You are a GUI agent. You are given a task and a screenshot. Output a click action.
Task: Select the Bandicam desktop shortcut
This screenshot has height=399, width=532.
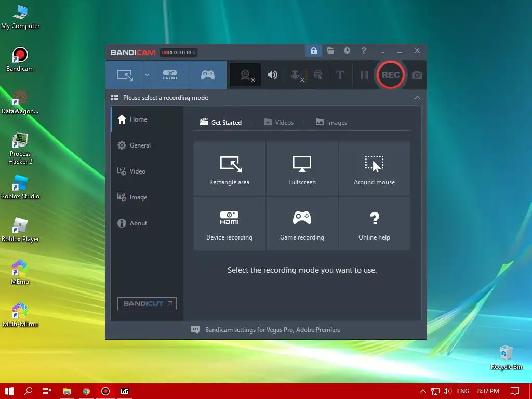(x=20, y=59)
